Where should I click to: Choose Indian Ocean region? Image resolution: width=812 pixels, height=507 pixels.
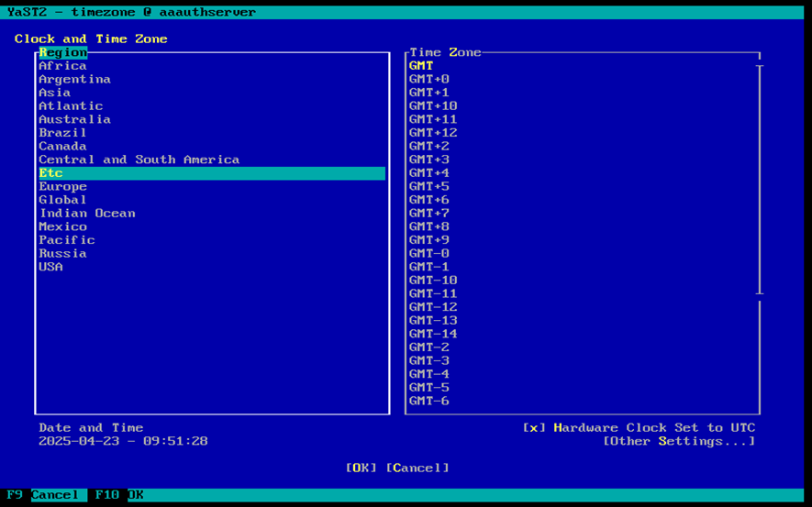87,214
